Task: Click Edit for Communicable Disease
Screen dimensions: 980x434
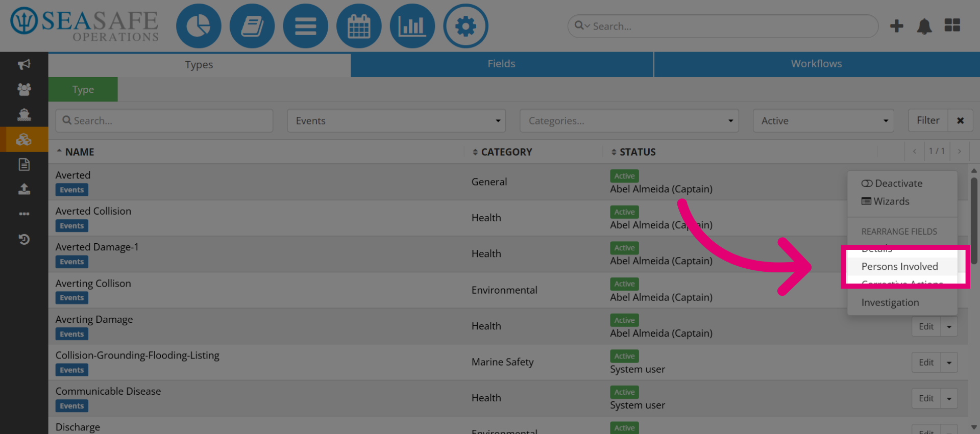Action: click(x=926, y=399)
